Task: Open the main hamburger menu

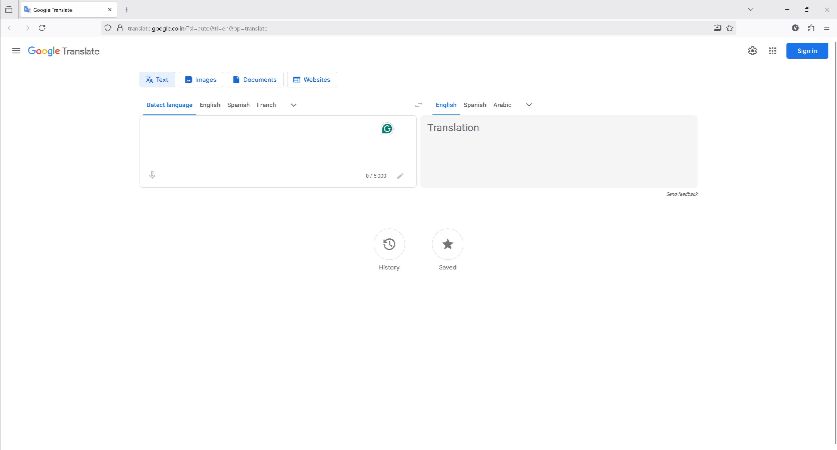Action: click(x=16, y=51)
